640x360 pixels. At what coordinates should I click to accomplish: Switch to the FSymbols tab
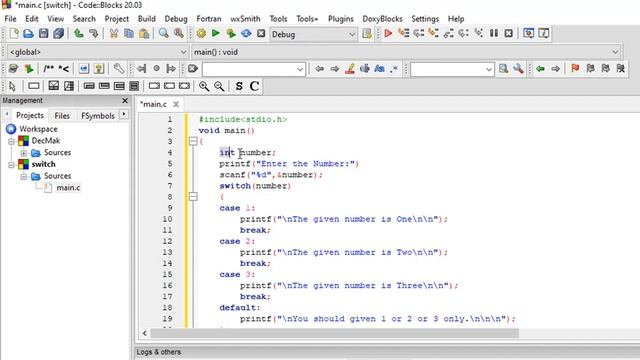[x=98, y=116]
